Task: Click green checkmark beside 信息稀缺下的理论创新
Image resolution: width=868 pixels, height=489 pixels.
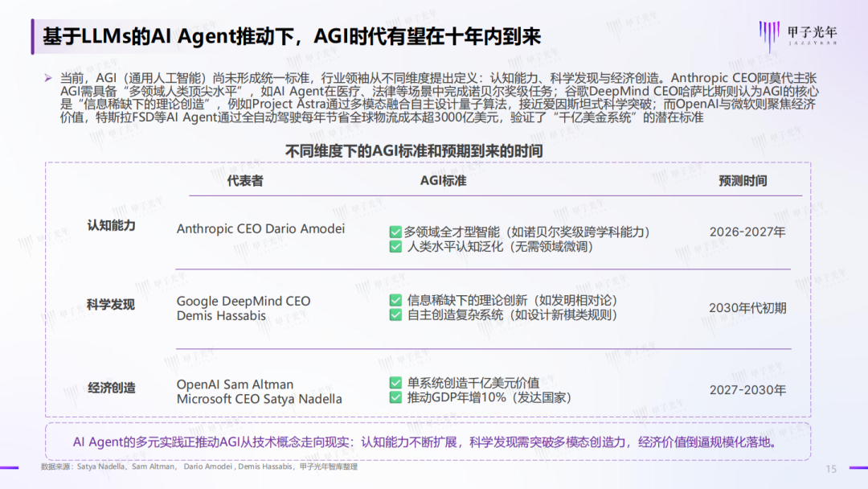Action: [395, 300]
